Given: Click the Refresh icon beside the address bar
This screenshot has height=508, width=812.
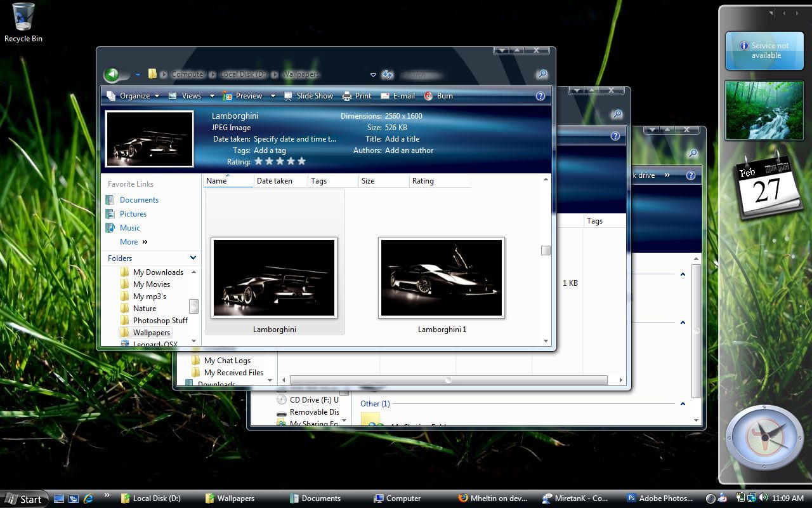Looking at the screenshot, I should [x=388, y=75].
